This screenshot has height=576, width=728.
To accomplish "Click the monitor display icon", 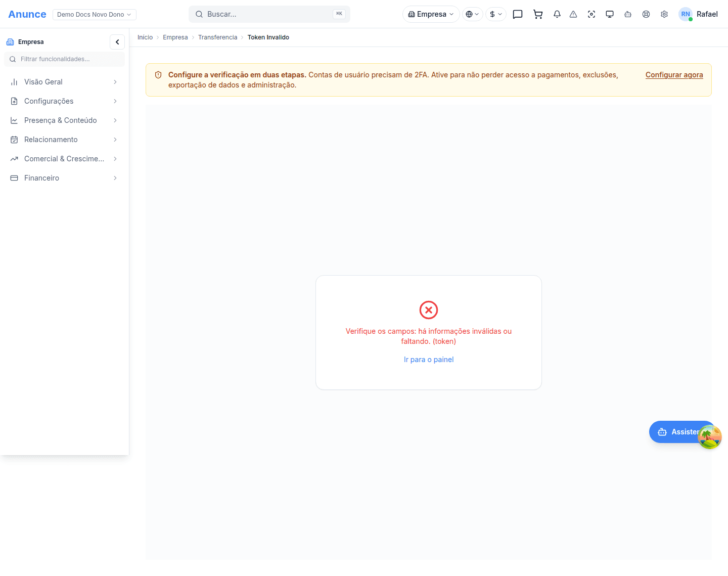I will coord(610,14).
